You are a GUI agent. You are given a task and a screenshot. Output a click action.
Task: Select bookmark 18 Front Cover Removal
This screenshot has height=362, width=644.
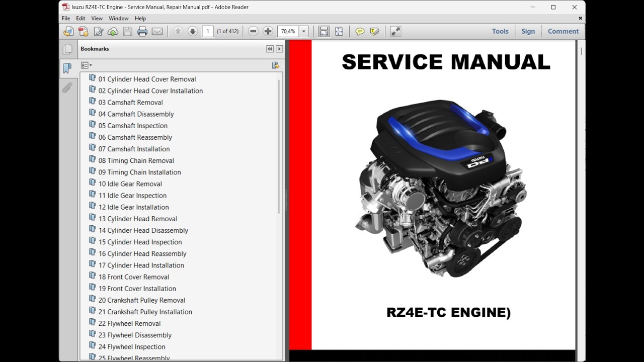tap(133, 277)
